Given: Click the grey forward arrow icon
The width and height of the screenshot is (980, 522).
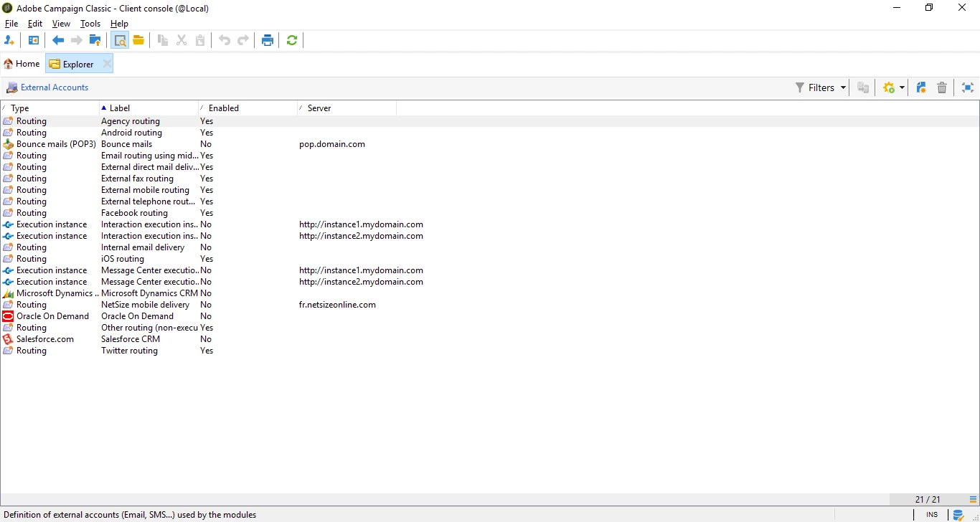Looking at the screenshot, I should 76,40.
